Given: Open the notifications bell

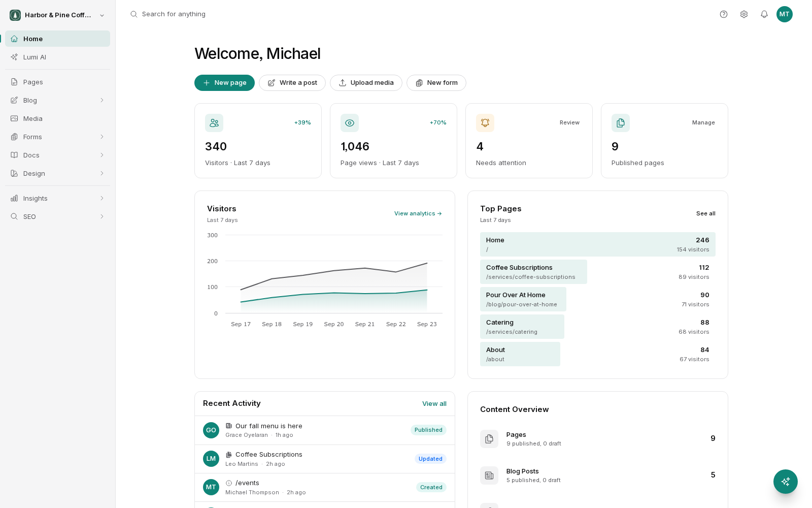Looking at the screenshot, I should pos(764,14).
